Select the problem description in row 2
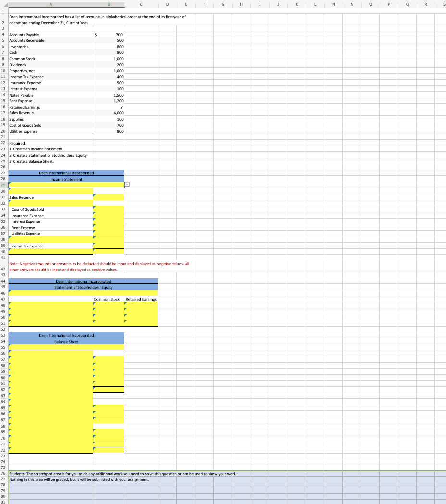Screen dimensions: 446x504 pyautogui.click(x=98, y=20)
